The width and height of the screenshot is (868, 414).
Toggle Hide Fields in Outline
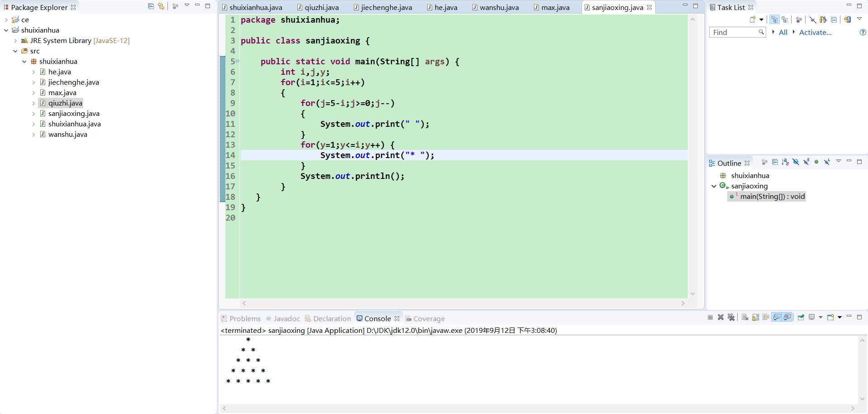(796, 162)
